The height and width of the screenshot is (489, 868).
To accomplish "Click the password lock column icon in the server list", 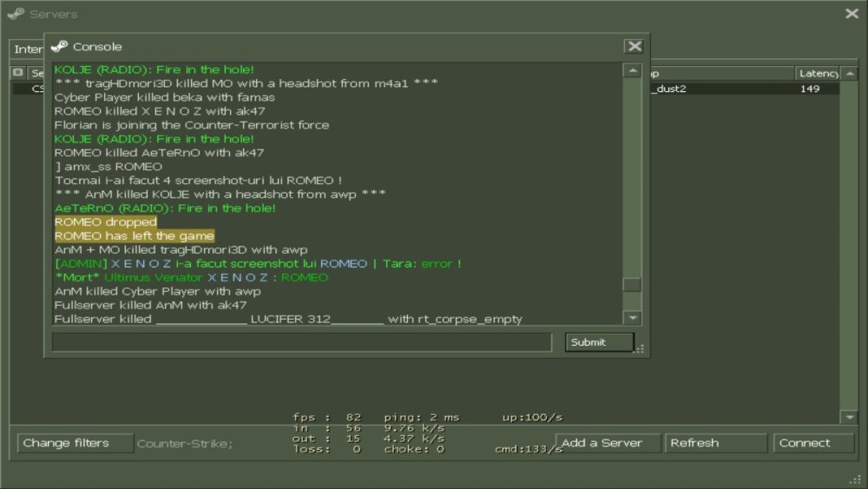I will [x=17, y=73].
